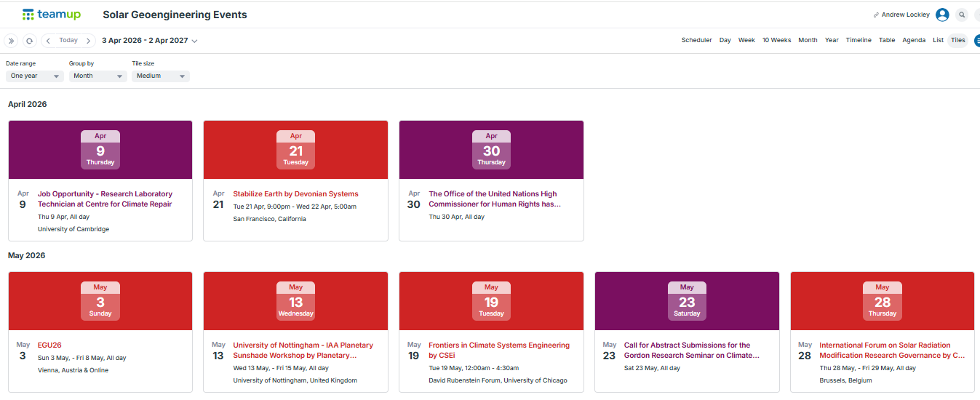The width and height of the screenshot is (980, 400).
Task: Click the Solar Geoengineering Events title
Action: [x=175, y=15]
